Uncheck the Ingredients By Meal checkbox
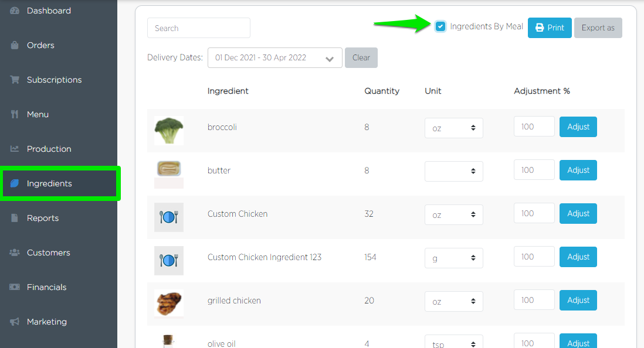This screenshot has width=644, height=348. tap(440, 26)
